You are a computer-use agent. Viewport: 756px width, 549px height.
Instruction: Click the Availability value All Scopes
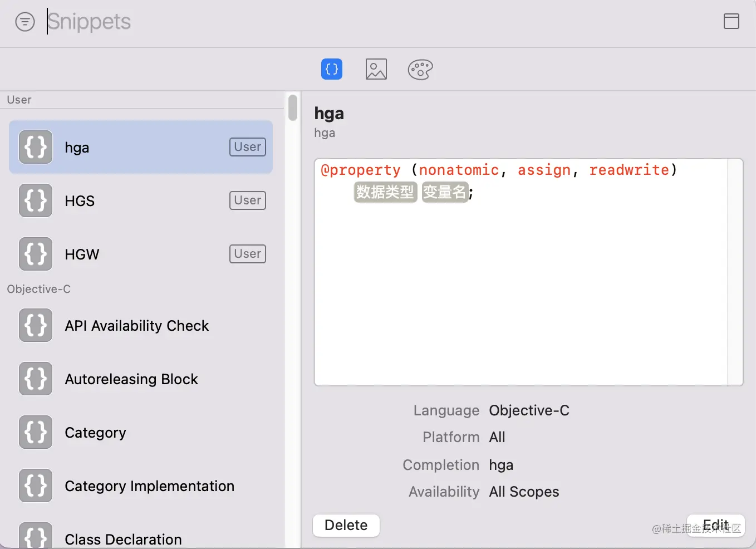click(524, 492)
